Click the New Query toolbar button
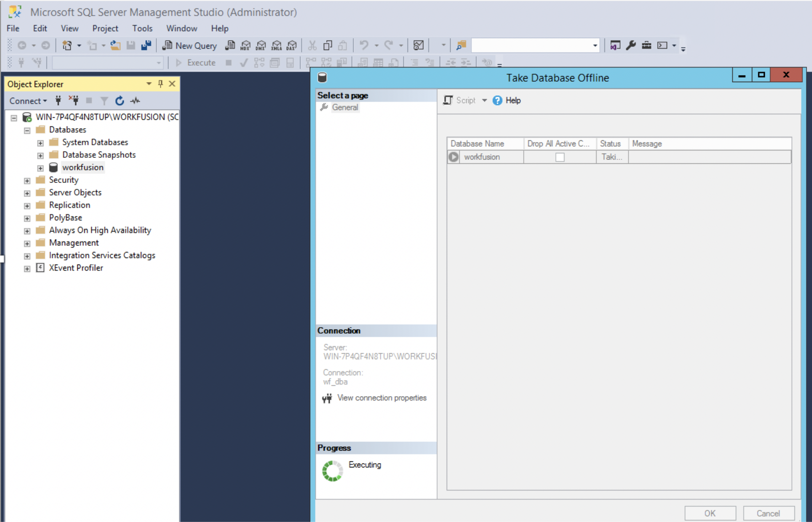Image resolution: width=812 pixels, height=522 pixels. pos(189,46)
